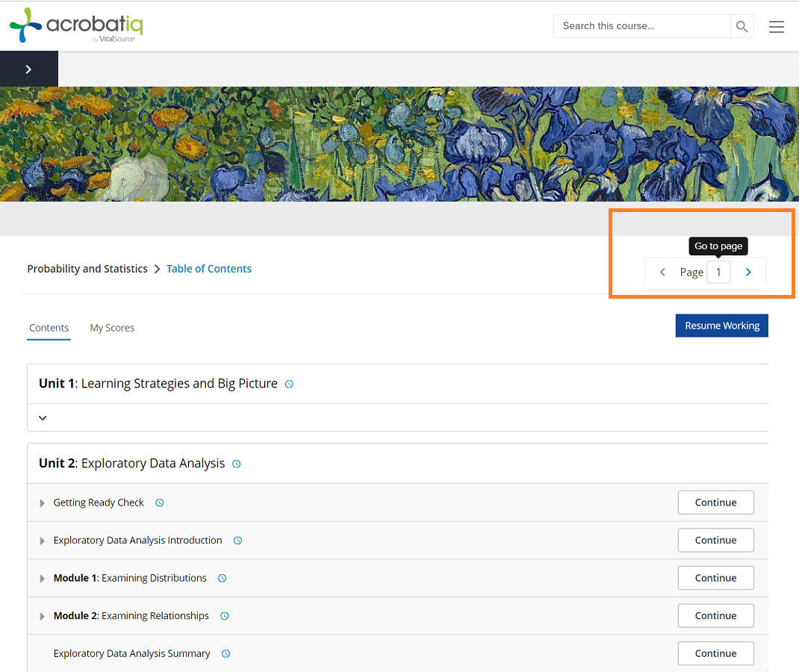Expand the sidebar with the arrow toggle

[x=28, y=69]
